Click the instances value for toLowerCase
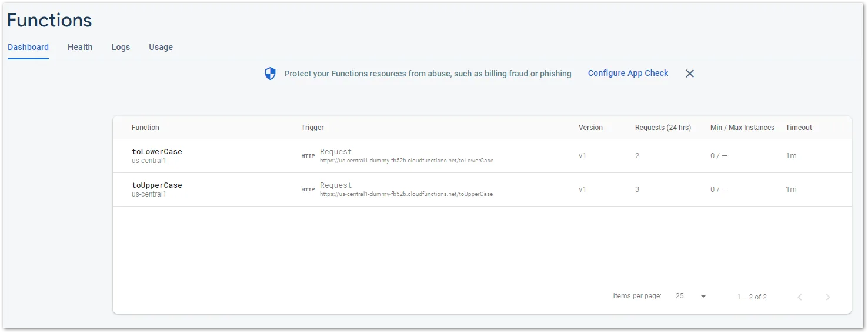The height and width of the screenshot is (333, 868). point(719,156)
